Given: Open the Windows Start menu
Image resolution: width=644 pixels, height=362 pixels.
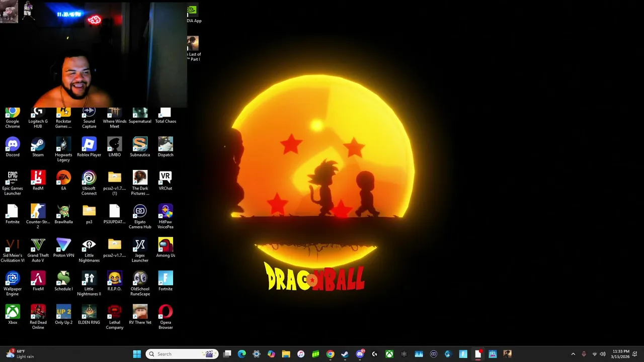Looking at the screenshot, I should pos(137,354).
